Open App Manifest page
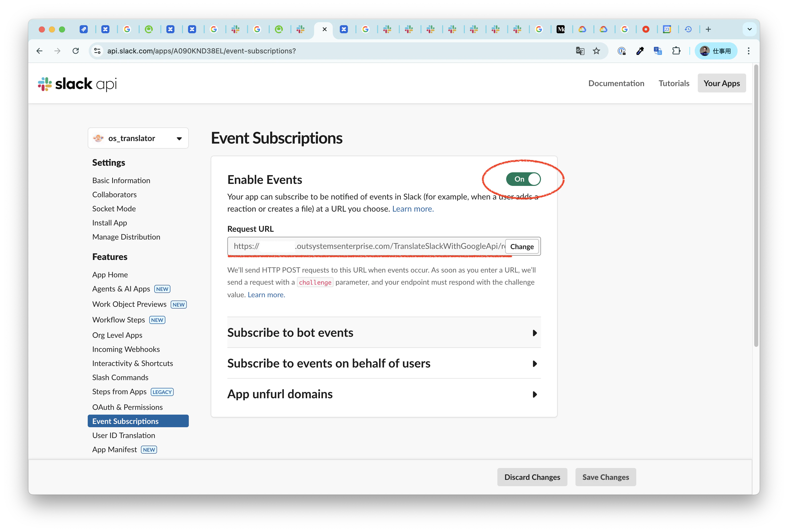The width and height of the screenshot is (788, 532). [x=115, y=449]
